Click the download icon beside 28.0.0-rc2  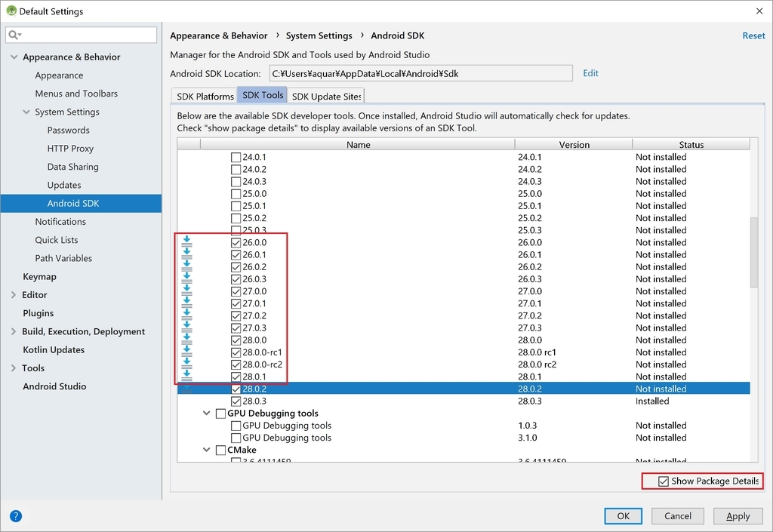tap(187, 364)
